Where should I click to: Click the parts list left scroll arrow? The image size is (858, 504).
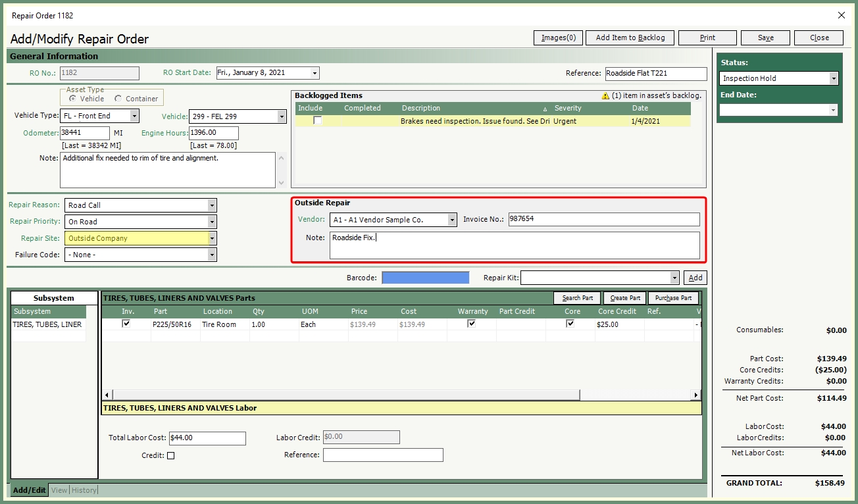[107, 395]
